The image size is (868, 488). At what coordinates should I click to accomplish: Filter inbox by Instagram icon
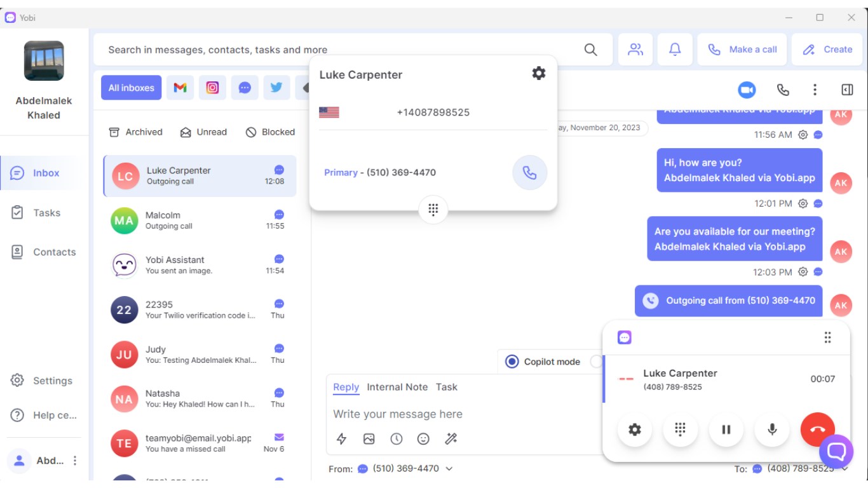pos(212,88)
